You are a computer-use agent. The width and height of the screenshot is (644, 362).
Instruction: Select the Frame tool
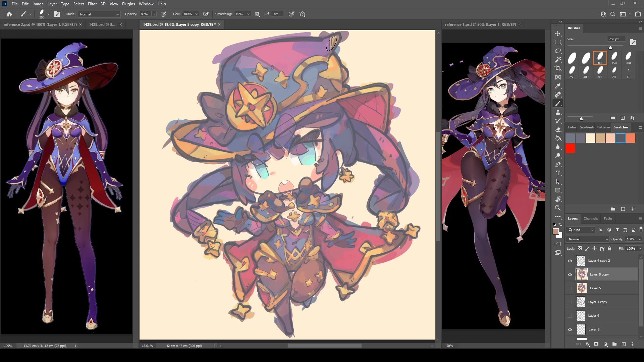558,77
